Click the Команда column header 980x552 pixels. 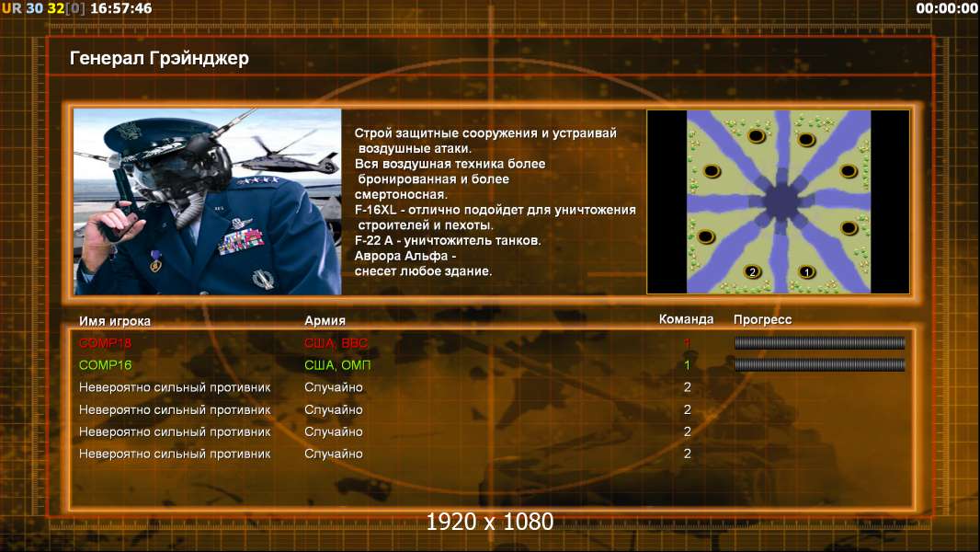point(686,319)
